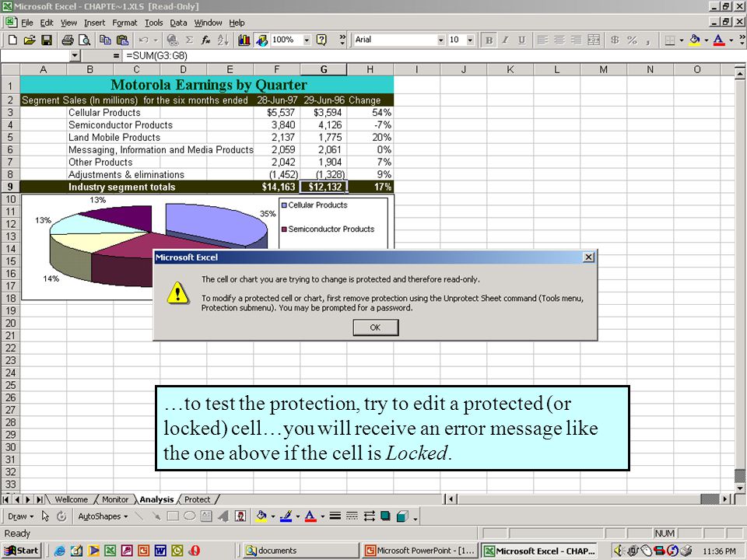This screenshot has width=747, height=560.
Task: Switch to the Wellcome sheet tab
Action: (x=71, y=499)
